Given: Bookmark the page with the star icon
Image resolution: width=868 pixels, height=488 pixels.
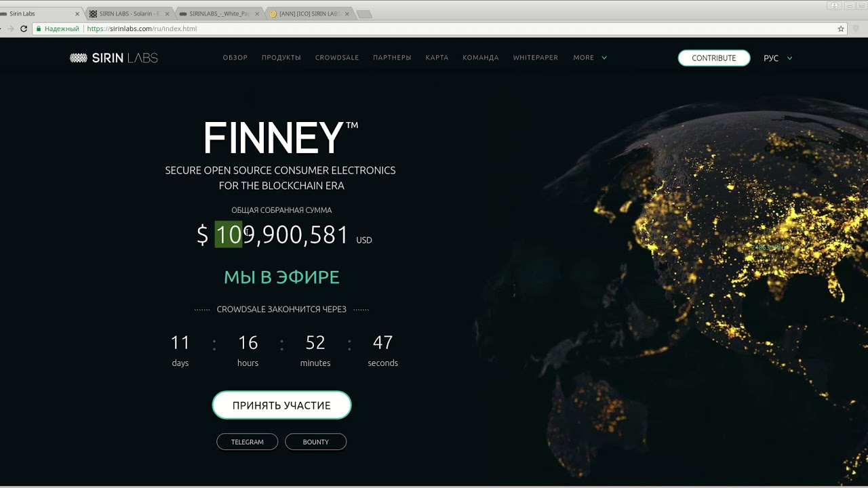Looking at the screenshot, I should (x=841, y=29).
